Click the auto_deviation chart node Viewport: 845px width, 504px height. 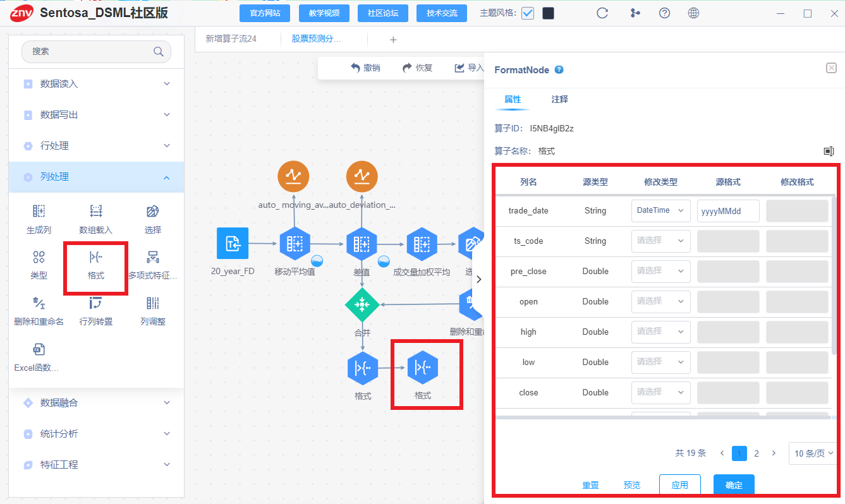click(362, 177)
